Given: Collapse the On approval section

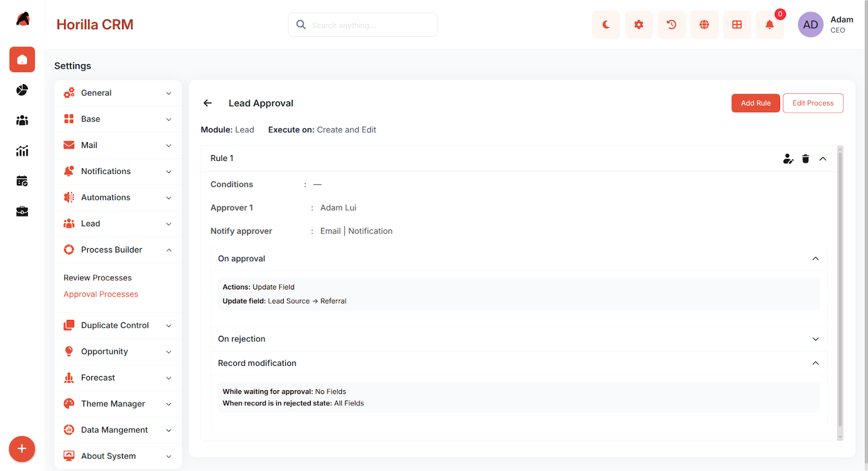Looking at the screenshot, I should [x=815, y=259].
